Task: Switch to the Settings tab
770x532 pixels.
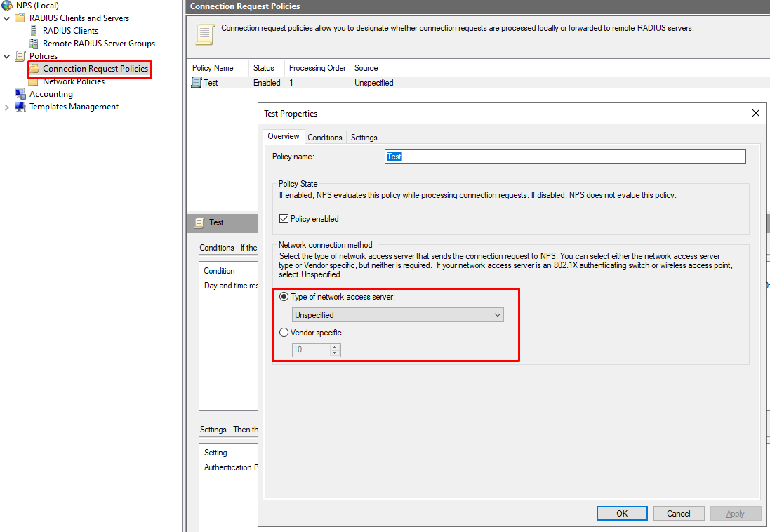Action: click(364, 138)
